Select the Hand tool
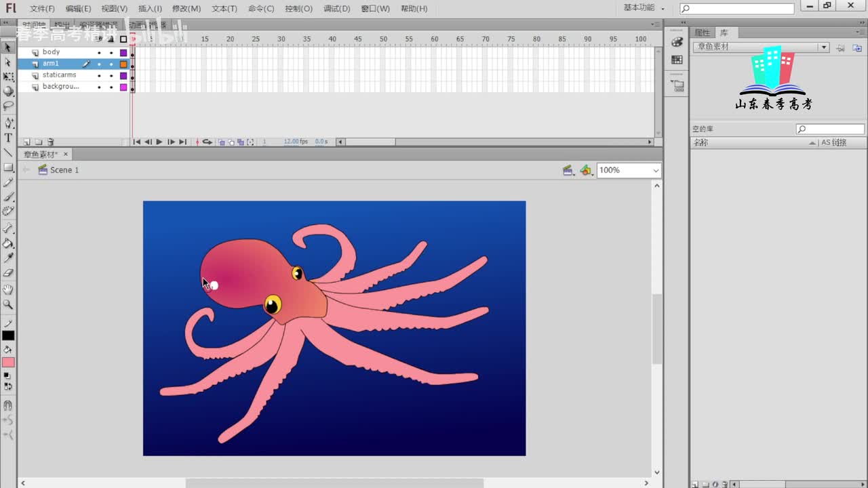868x488 pixels. coord(8,290)
